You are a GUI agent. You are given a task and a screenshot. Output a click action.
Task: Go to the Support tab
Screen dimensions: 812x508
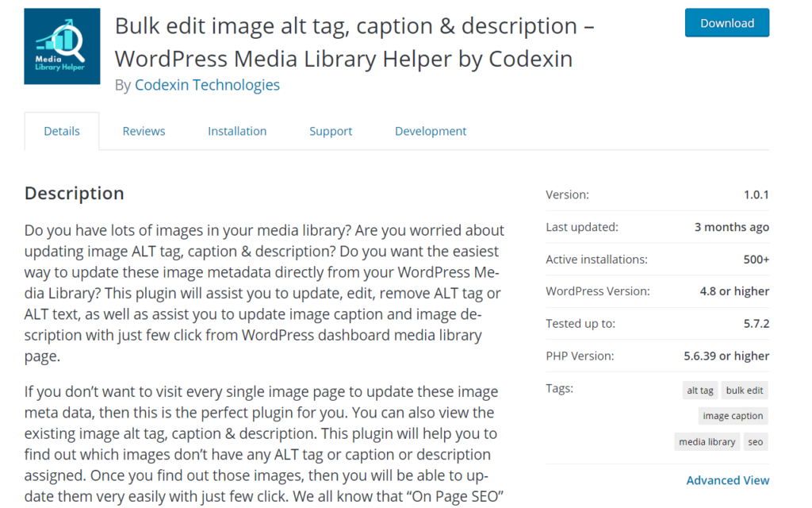(x=331, y=131)
